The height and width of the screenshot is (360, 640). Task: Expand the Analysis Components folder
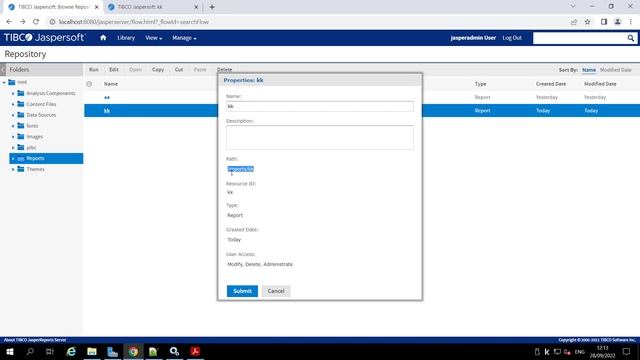click(13, 93)
